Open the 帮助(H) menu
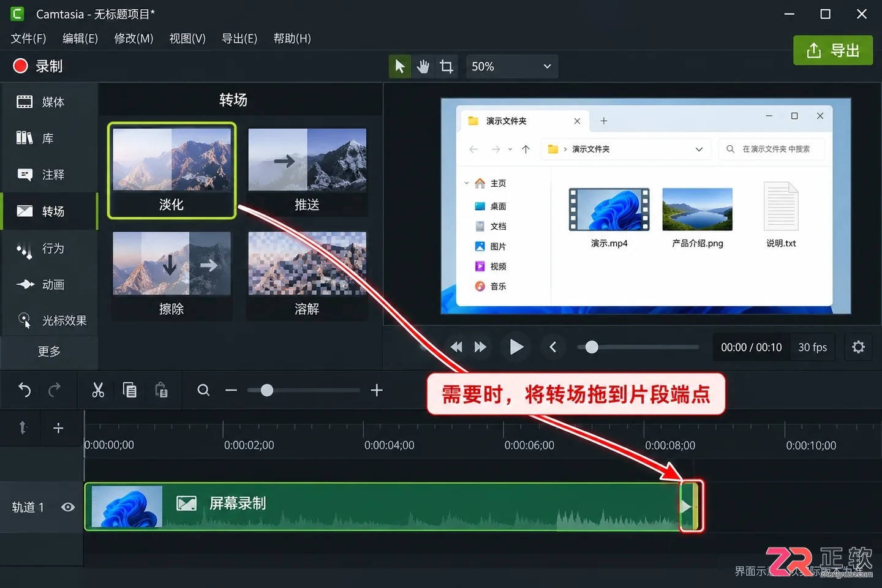This screenshot has height=588, width=882. tap(292, 39)
